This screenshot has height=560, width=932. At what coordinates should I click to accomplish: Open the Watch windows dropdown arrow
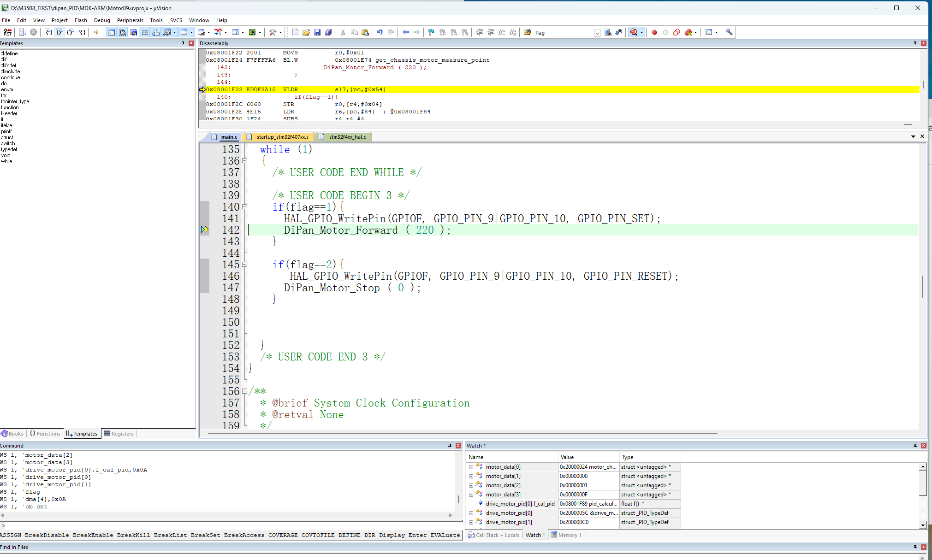tap(174, 32)
